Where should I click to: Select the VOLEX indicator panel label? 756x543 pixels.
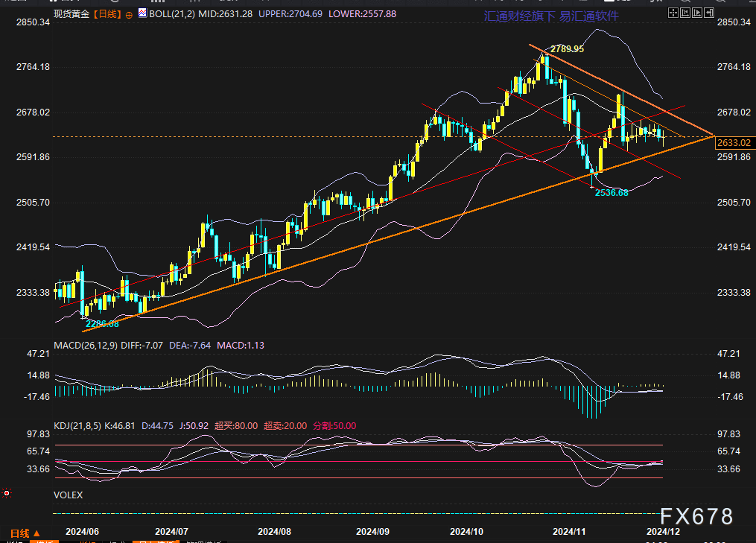(x=69, y=495)
